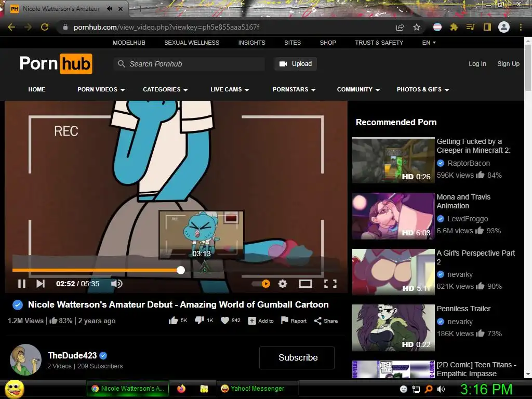Screen dimensions: 532x399
Task: Reload the page with the refresh icon
Action: click(x=45, y=27)
